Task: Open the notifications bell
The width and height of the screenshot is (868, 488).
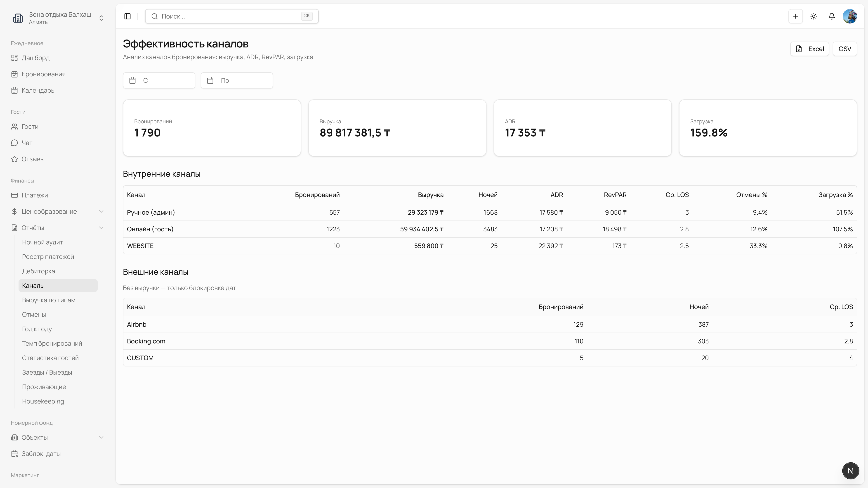Action: (x=832, y=16)
